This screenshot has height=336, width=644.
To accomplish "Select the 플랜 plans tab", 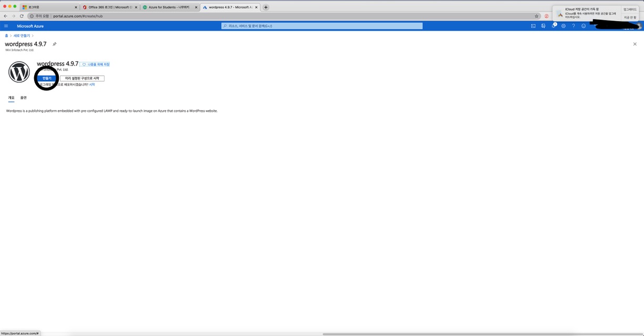I will pos(23,98).
